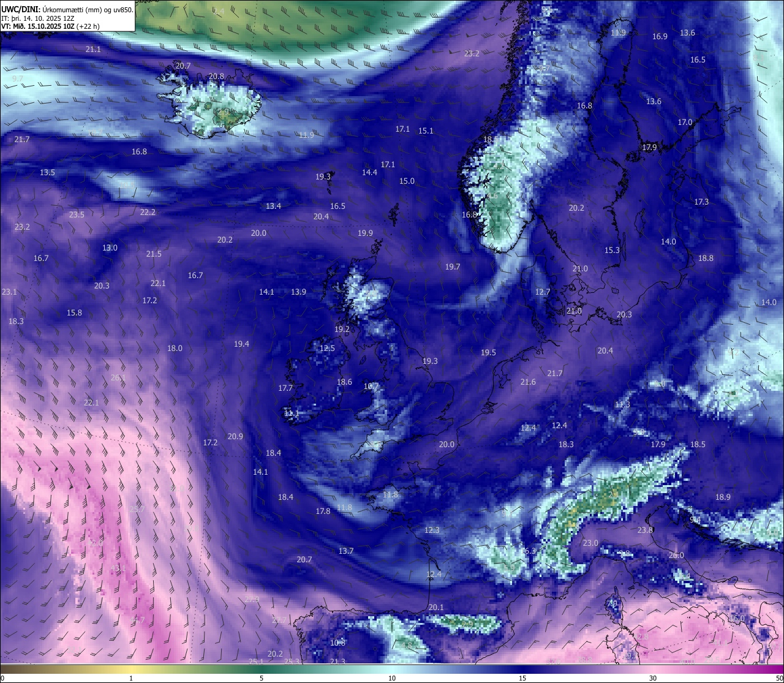Click the 21.6 value label
This screenshot has width=784, height=683.
pyautogui.click(x=528, y=382)
